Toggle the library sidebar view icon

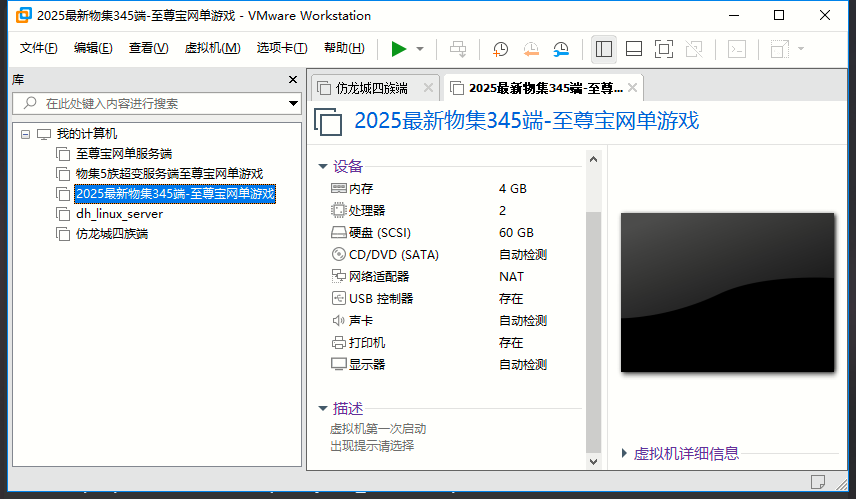[x=604, y=49]
